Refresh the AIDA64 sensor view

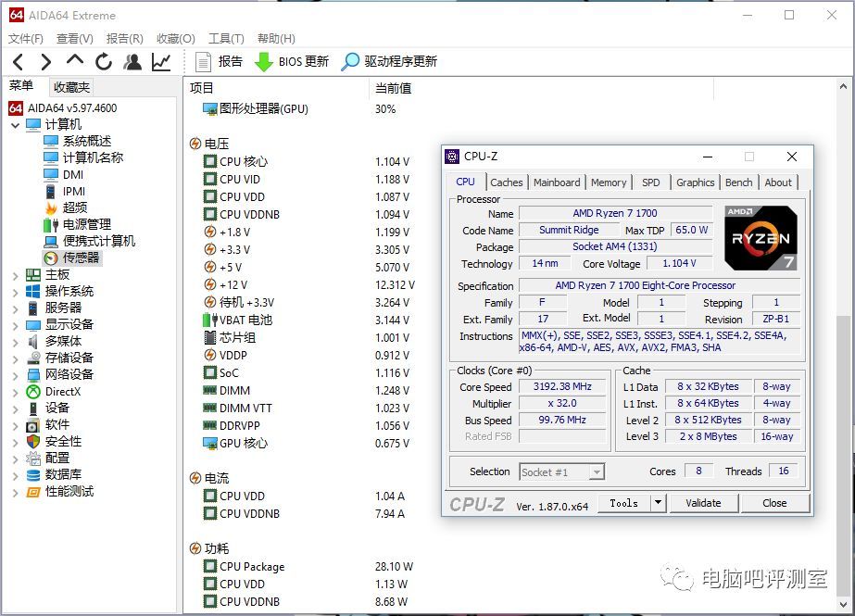pos(104,61)
